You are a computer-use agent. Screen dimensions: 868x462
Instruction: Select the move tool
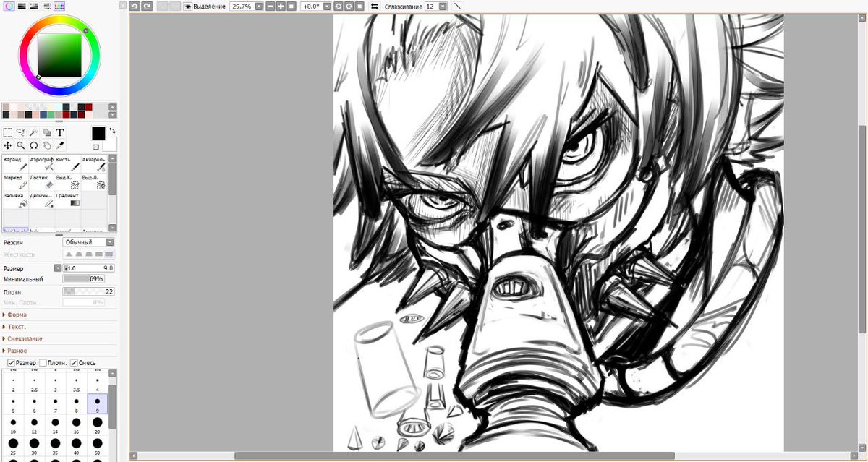pyautogui.click(x=7, y=145)
